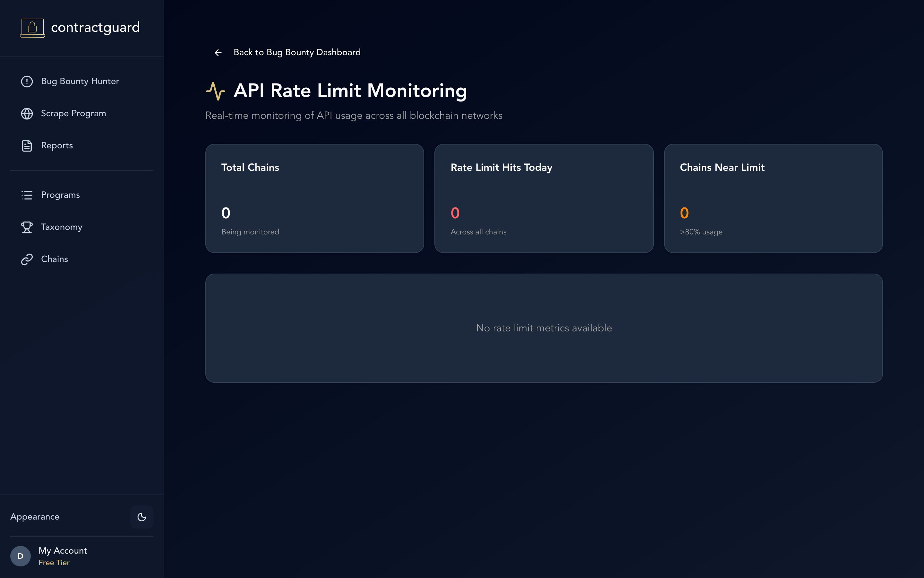The height and width of the screenshot is (578, 924).
Task: Click the D account avatar
Action: [21, 556]
